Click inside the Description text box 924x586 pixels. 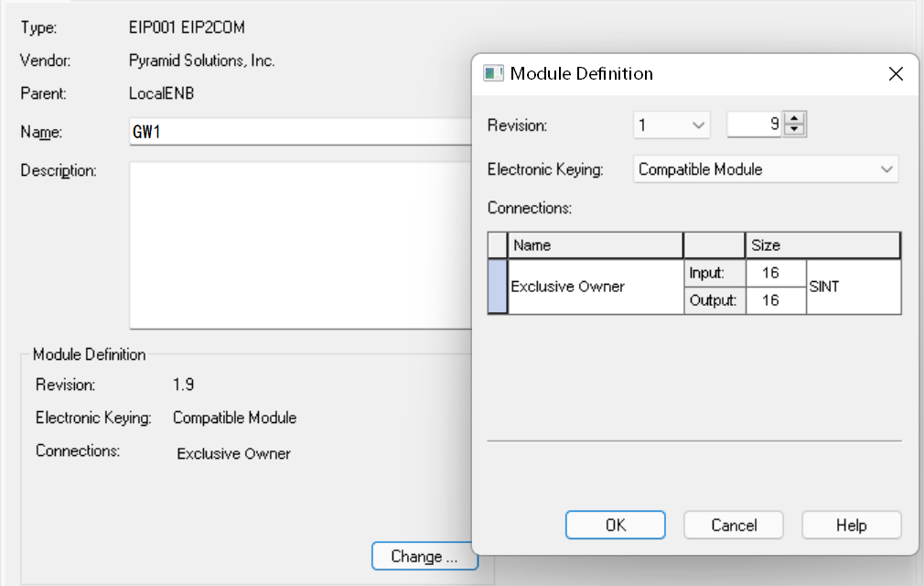301,245
